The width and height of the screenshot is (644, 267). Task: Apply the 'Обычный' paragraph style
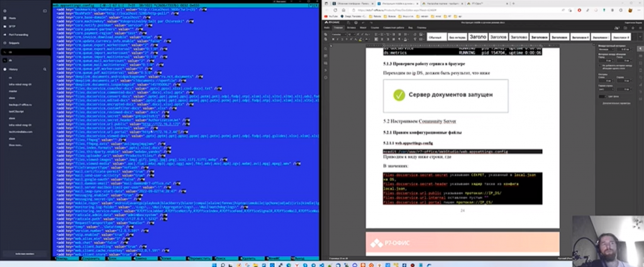tap(435, 37)
